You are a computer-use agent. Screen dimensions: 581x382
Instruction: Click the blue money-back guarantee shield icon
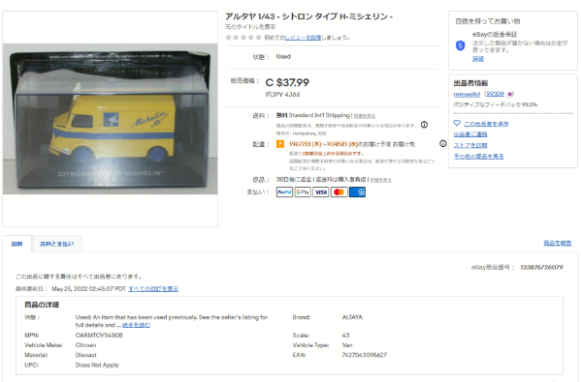click(460, 46)
